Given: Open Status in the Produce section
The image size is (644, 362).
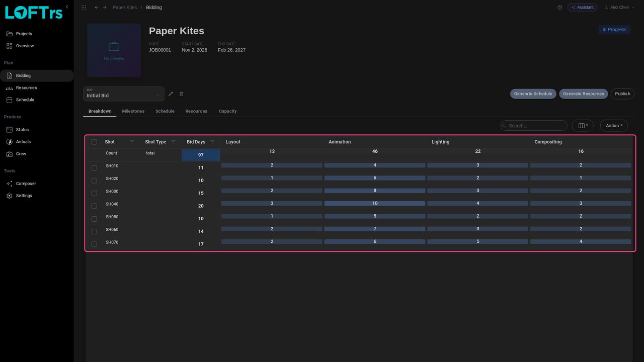Looking at the screenshot, I should coord(37,130).
